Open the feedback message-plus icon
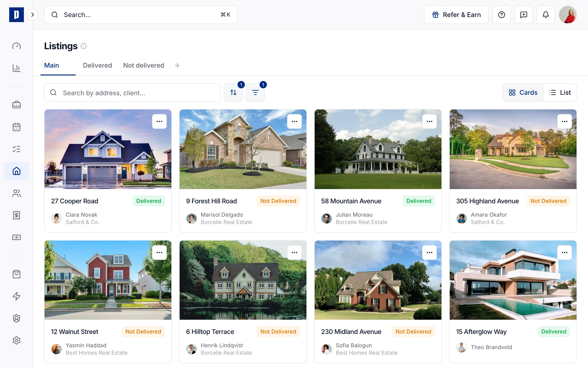Screen dimensions: 588x368 (523, 14)
